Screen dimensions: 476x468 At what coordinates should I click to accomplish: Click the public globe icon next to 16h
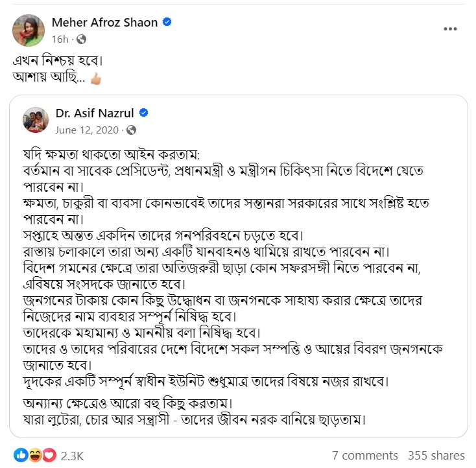(82, 39)
